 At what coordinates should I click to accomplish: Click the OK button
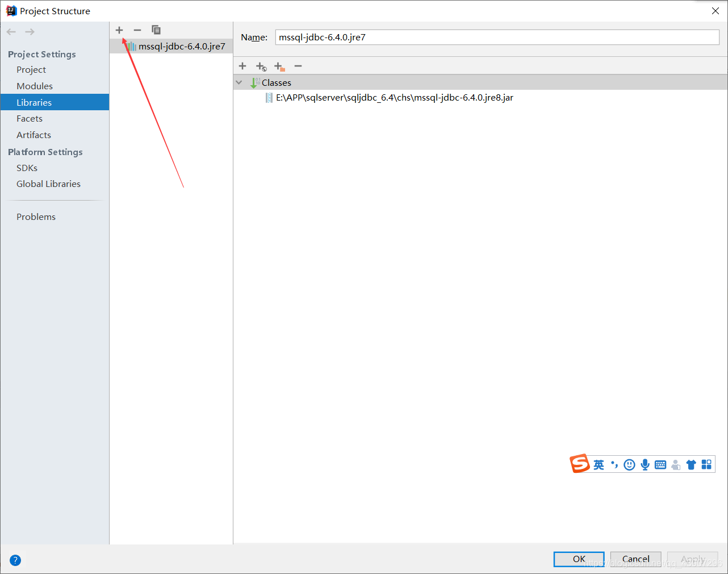point(579,559)
